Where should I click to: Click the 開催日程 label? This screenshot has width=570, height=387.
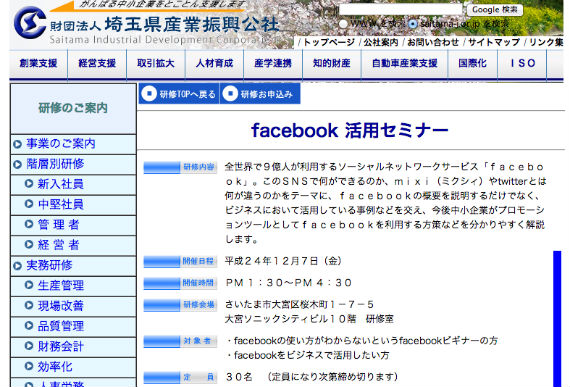pos(180,262)
